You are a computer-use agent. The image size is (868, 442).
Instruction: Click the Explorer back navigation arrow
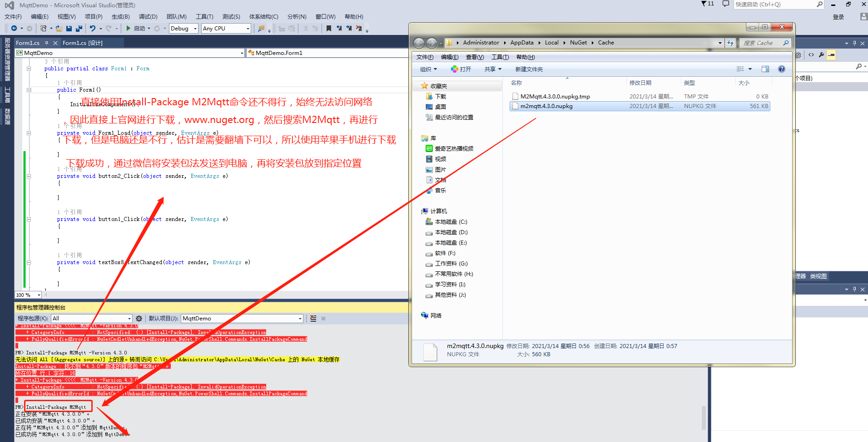(x=419, y=43)
